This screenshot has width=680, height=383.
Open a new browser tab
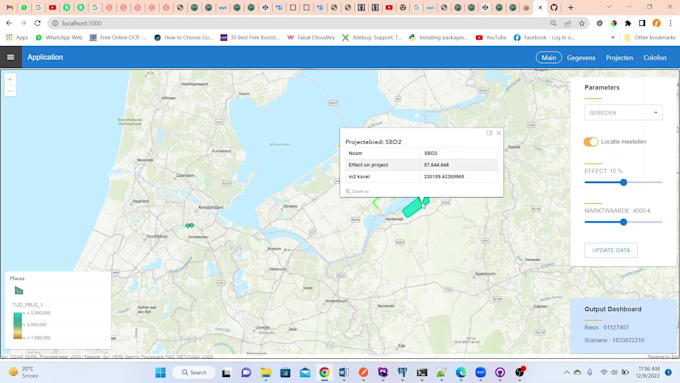pos(571,7)
